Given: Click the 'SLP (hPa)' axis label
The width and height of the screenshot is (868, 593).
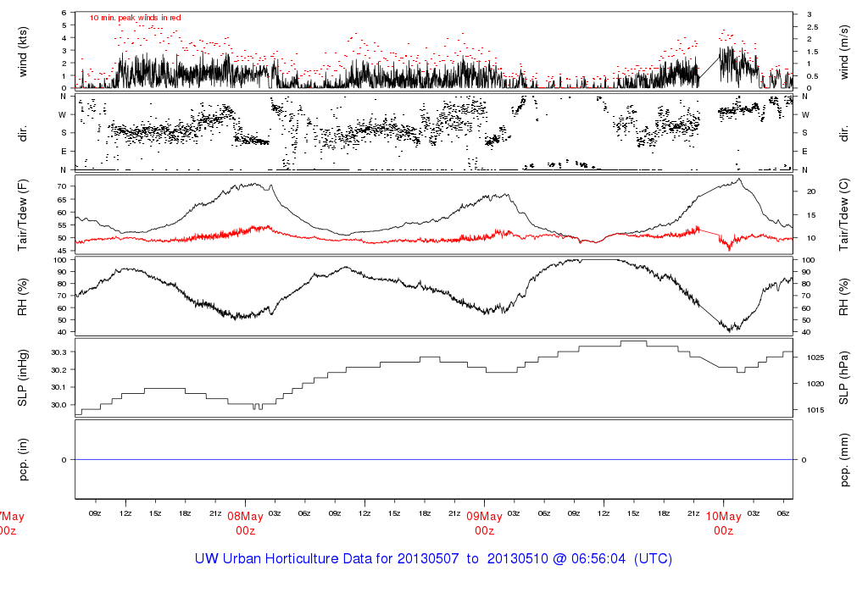Looking at the screenshot, I should point(844,378).
